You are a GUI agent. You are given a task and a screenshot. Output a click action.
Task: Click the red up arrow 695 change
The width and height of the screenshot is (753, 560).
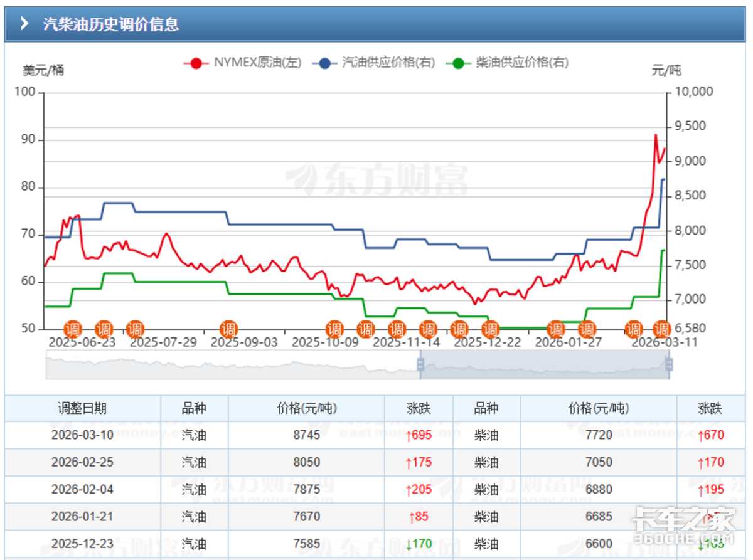419,435
